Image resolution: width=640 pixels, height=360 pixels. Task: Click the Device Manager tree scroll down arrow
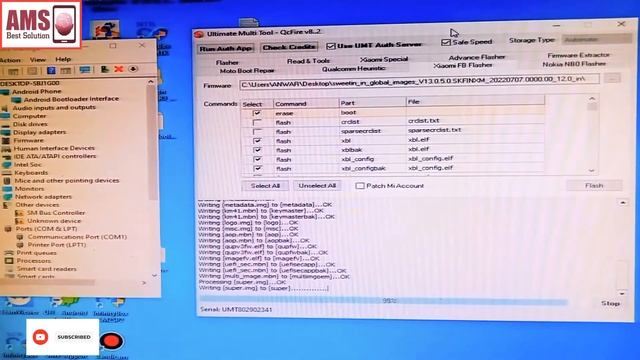coord(154,276)
